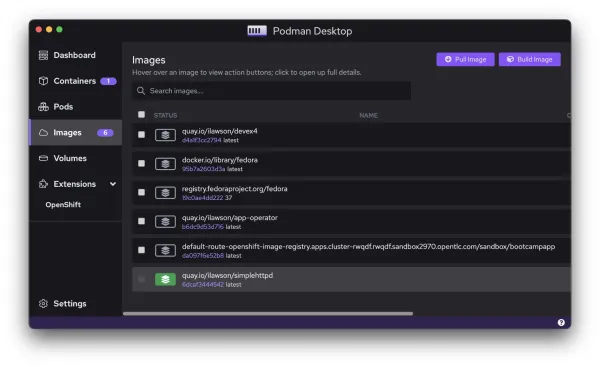This screenshot has height=367, width=600.
Task: Open image ID 95b7a2603d3a link
Action: coord(204,169)
